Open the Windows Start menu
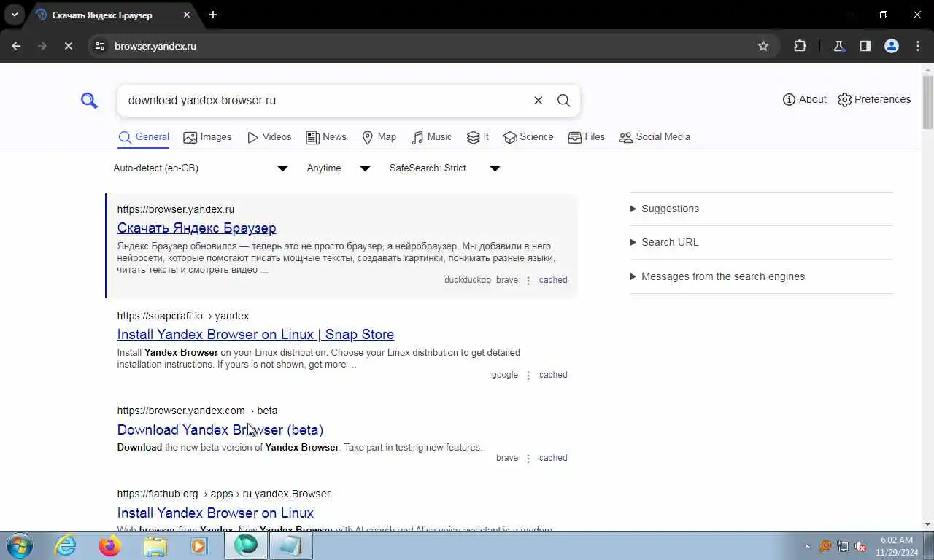 pyautogui.click(x=19, y=545)
